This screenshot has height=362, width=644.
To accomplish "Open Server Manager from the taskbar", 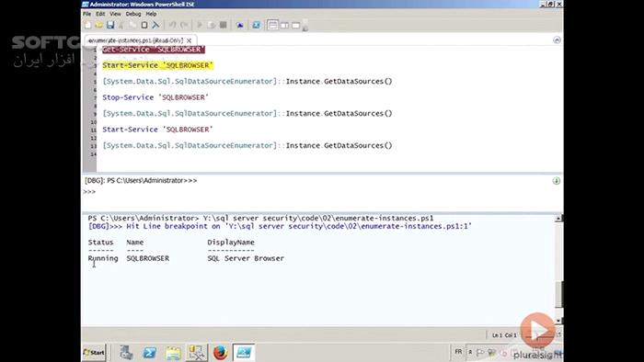I will tap(127, 353).
